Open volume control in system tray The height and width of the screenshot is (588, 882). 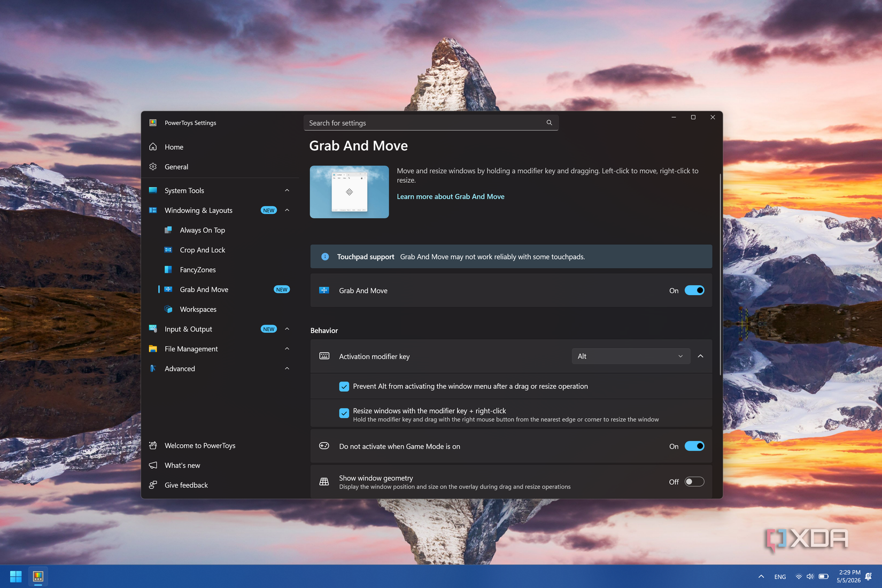point(810,577)
